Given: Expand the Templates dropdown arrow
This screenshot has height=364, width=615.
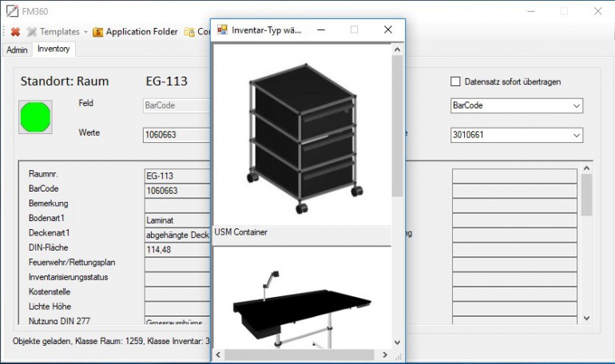Looking at the screenshot, I should (85, 32).
